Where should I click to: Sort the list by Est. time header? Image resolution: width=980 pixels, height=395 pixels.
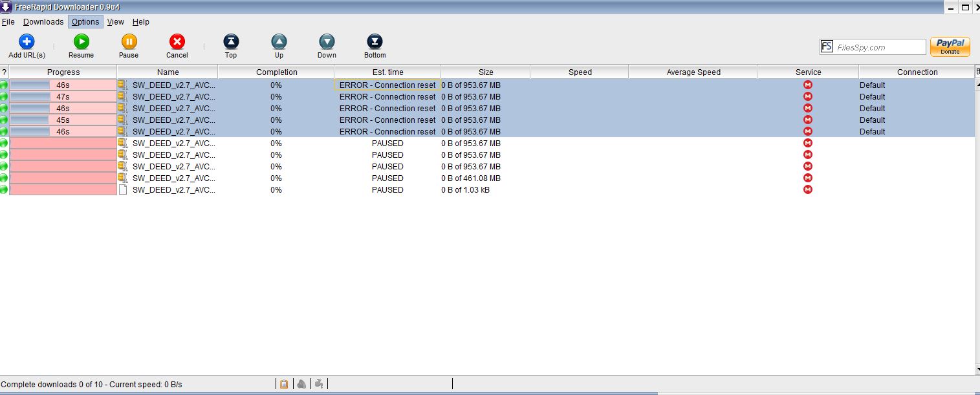(387, 72)
